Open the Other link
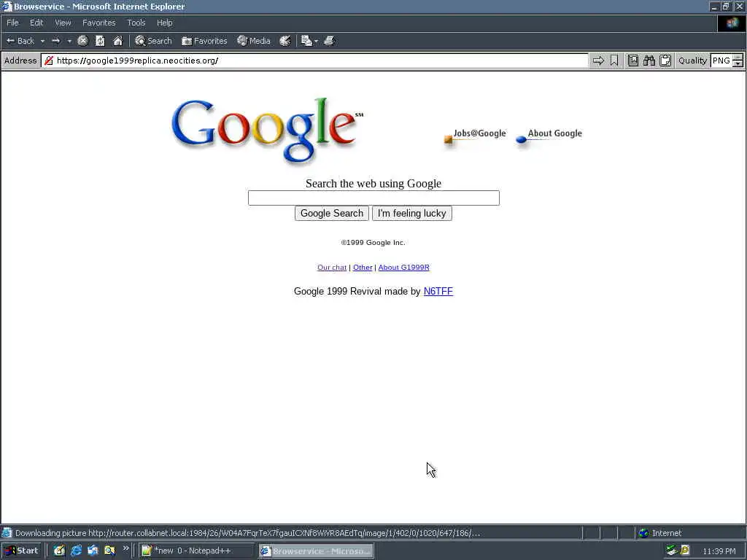 tap(363, 267)
